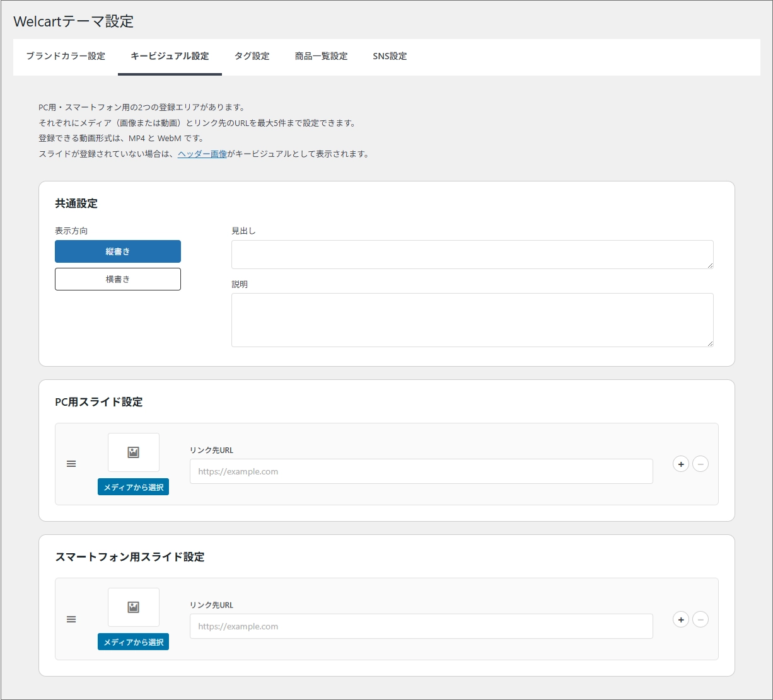Switch to the 商品一覧設定 tab
This screenshot has width=773, height=700.
320,56
